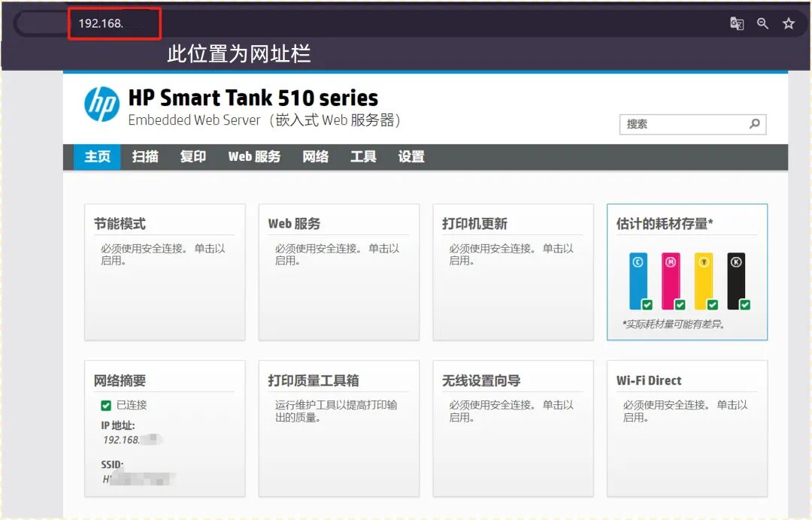Image resolution: width=812 pixels, height=520 pixels.
Task: Click the black ink level bar
Action: pyautogui.click(x=736, y=281)
